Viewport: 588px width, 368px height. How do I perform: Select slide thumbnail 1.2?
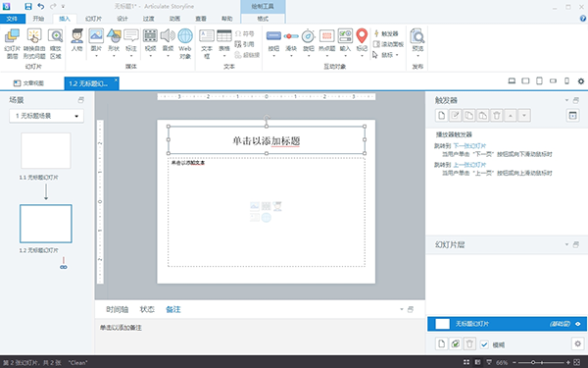pos(46,224)
